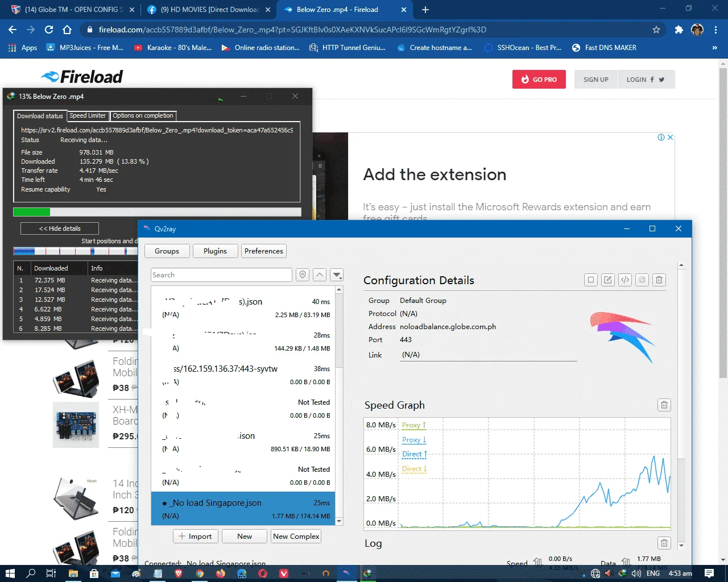Open Qv2ray Preferences
This screenshot has height=582, width=728.
pos(264,251)
